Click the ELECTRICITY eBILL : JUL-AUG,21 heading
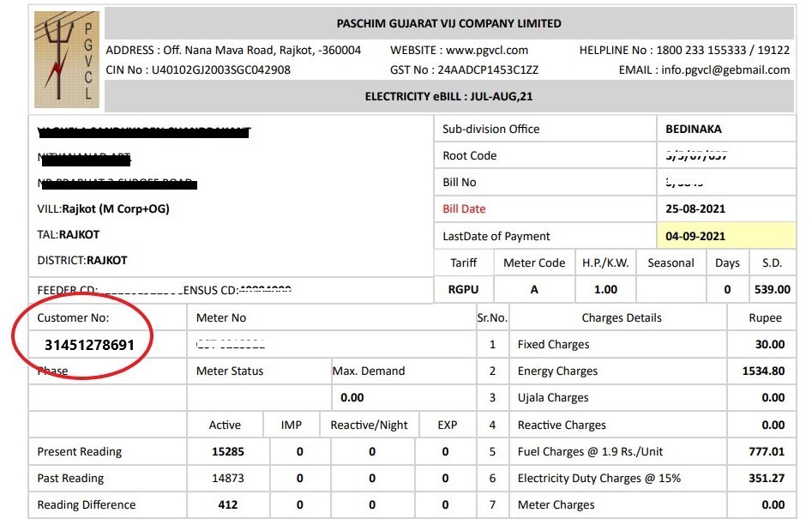Screen dimensions: 812x519 (448, 96)
